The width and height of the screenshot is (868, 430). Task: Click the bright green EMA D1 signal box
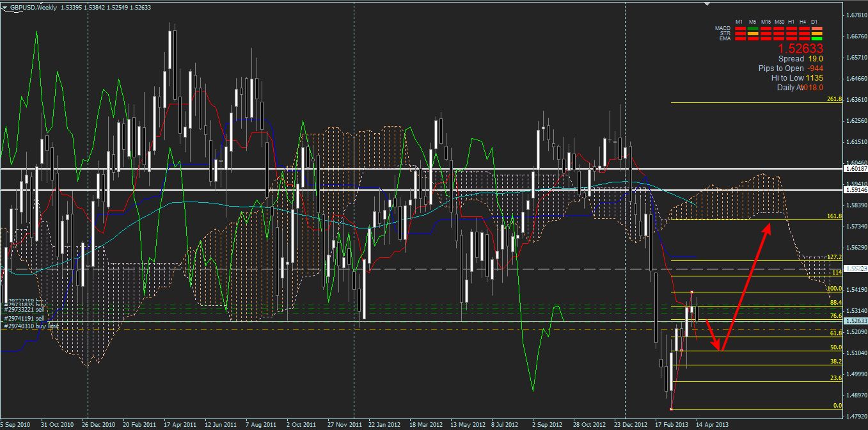tap(816, 39)
